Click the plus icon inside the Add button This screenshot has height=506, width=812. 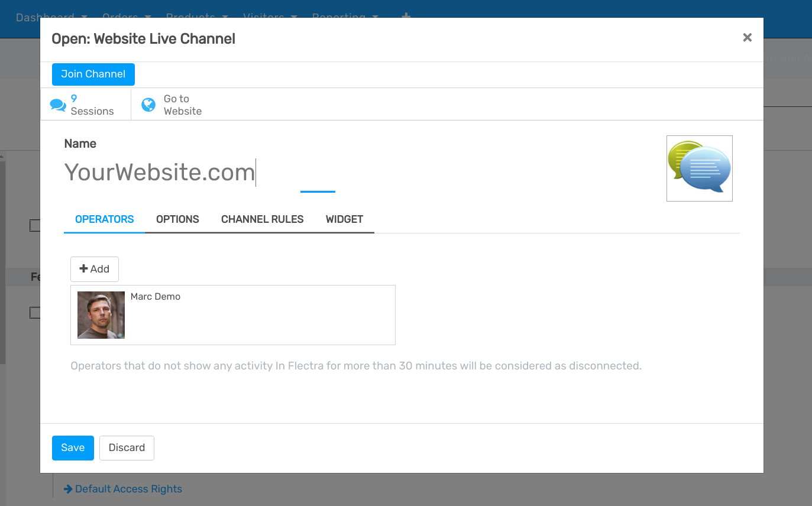(83, 269)
